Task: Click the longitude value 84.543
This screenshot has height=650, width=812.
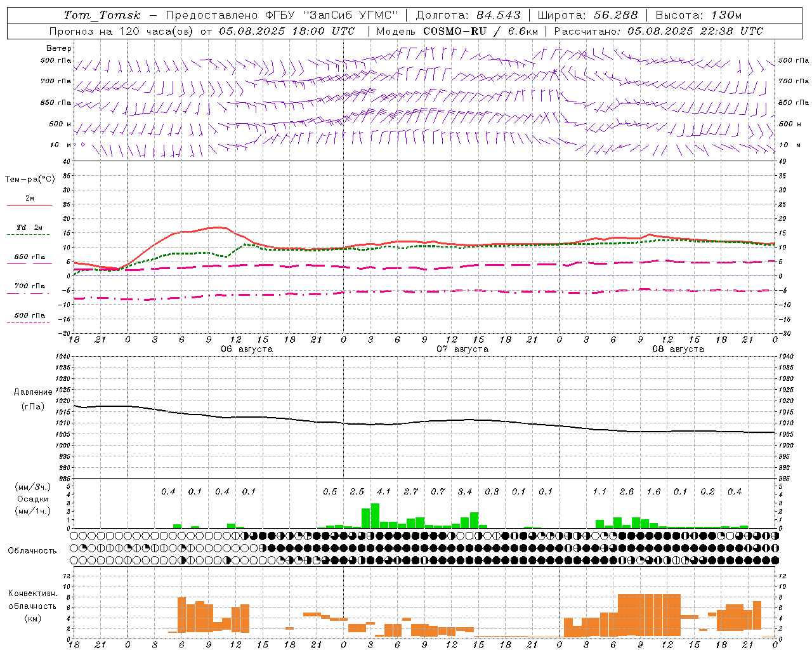Action: tap(498, 15)
